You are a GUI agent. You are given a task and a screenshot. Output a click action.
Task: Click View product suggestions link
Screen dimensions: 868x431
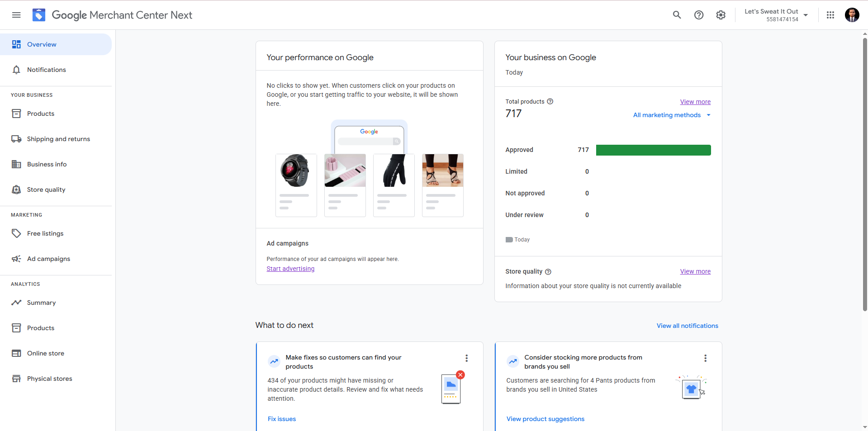[545, 419]
